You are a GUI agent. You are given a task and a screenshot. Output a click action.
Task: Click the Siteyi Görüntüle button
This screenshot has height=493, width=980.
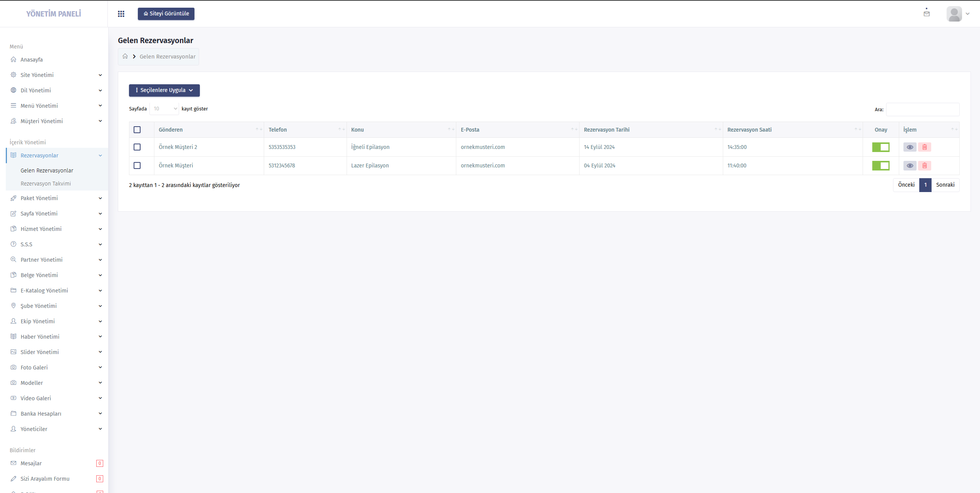[166, 13]
